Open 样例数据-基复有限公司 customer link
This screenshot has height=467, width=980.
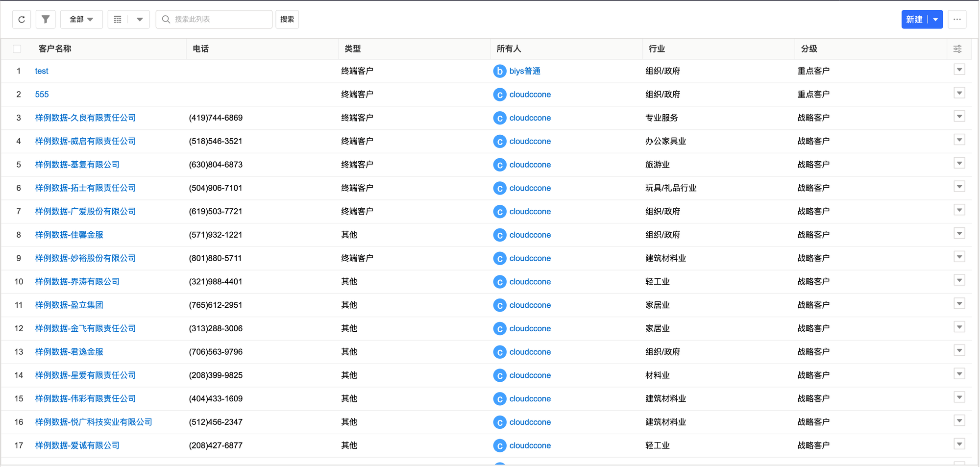pyautogui.click(x=77, y=165)
